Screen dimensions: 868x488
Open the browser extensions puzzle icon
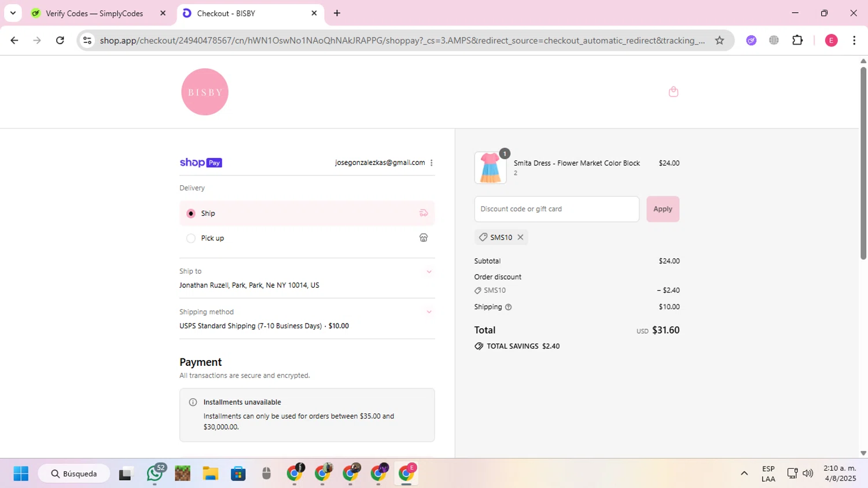[797, 40]
